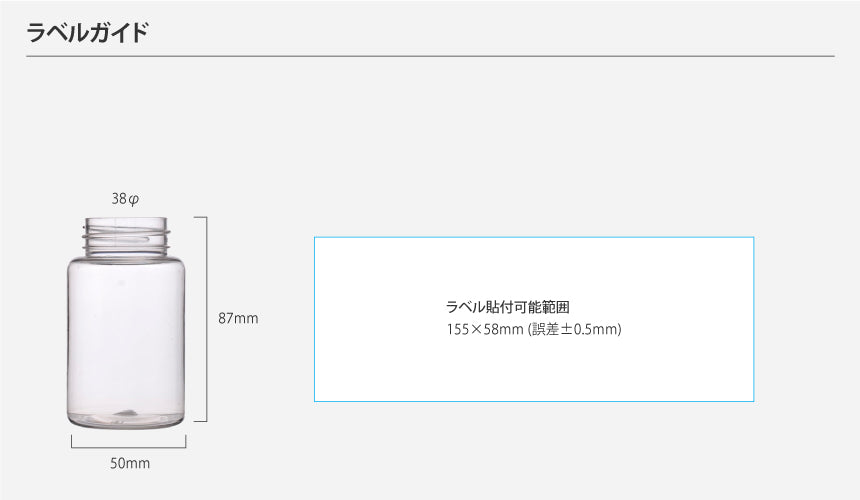Select the 87mm height label
Viewport: 860px width, 500px height.
coord(238,319)
